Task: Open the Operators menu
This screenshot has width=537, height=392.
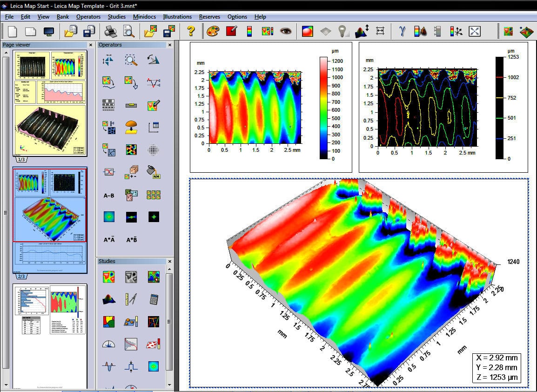Action: pyautogui.click(x=88, y=17)
